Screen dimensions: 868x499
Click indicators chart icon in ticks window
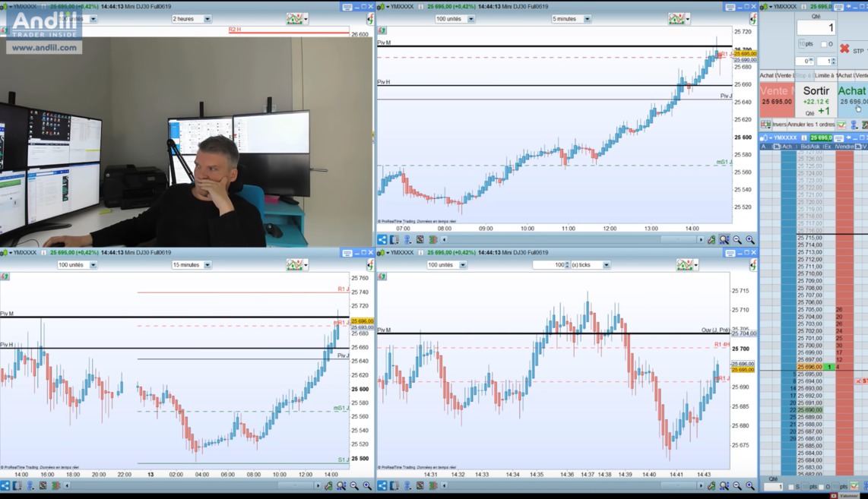tap(684, 265)
